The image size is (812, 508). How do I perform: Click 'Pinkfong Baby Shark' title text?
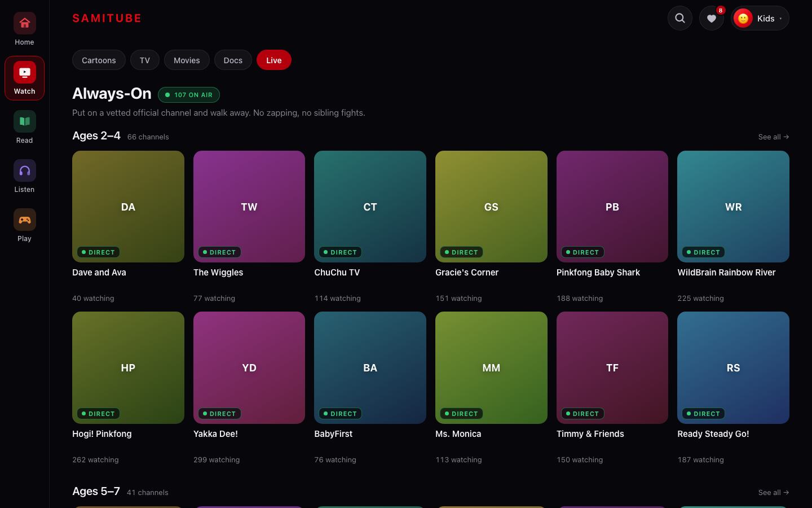point(598,273)
